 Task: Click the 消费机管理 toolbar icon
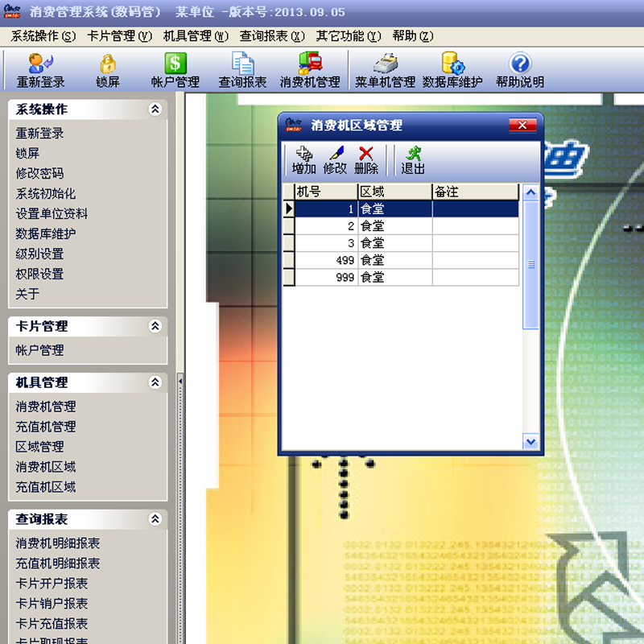[x=310, y=70]
